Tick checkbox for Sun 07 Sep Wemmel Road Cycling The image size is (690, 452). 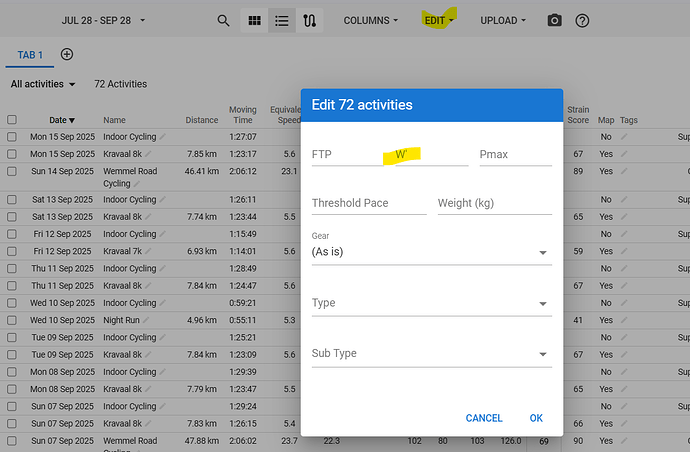[x=12, y=441]
